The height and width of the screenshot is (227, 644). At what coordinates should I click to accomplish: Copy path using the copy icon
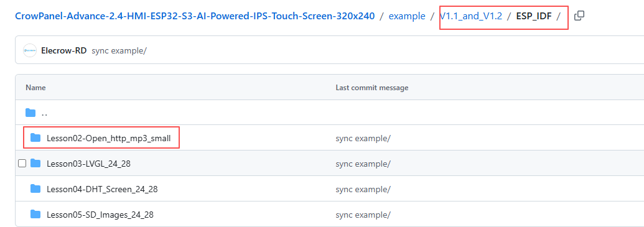pos(579,16)
